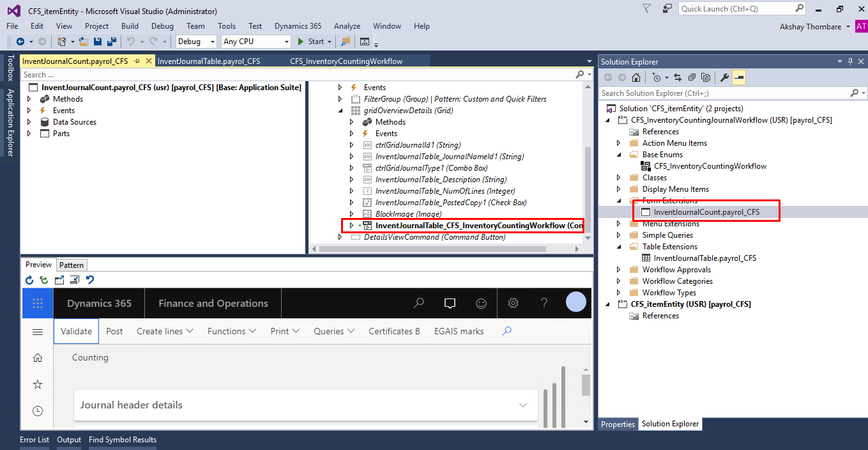Open settings gear in Dynamics 365 header
868x450 pixels.
(512, 303)
